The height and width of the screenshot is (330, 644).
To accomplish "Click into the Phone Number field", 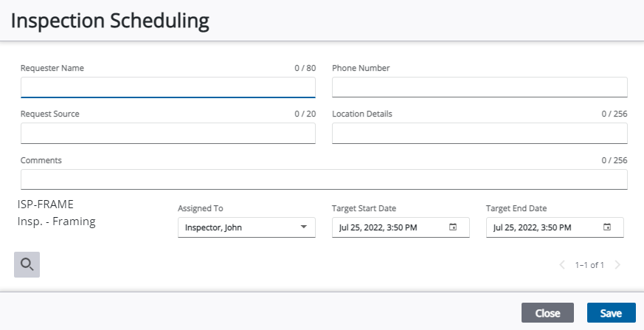I will coord(479,87).
